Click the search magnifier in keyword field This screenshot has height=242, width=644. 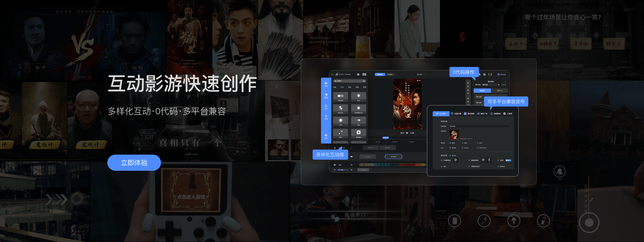click(364, 81)
